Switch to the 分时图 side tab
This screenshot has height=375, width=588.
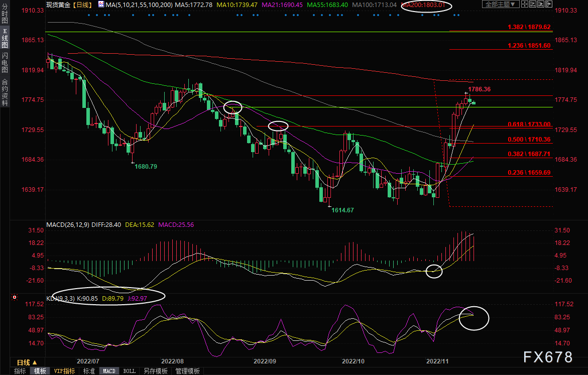(x=5, y=15)
